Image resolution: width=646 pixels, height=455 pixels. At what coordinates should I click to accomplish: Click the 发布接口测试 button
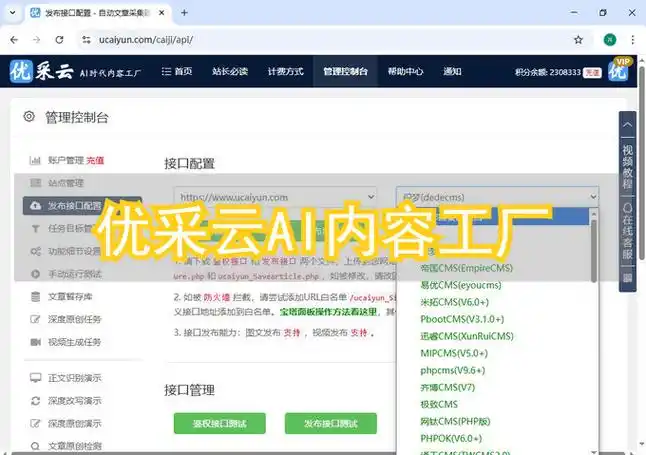point(331,423)
